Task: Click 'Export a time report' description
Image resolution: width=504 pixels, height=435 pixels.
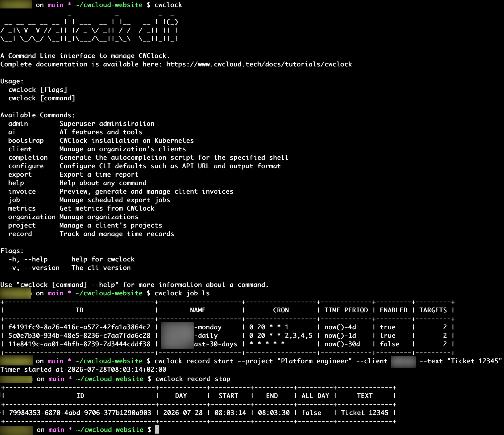Action: pos(99,174)
